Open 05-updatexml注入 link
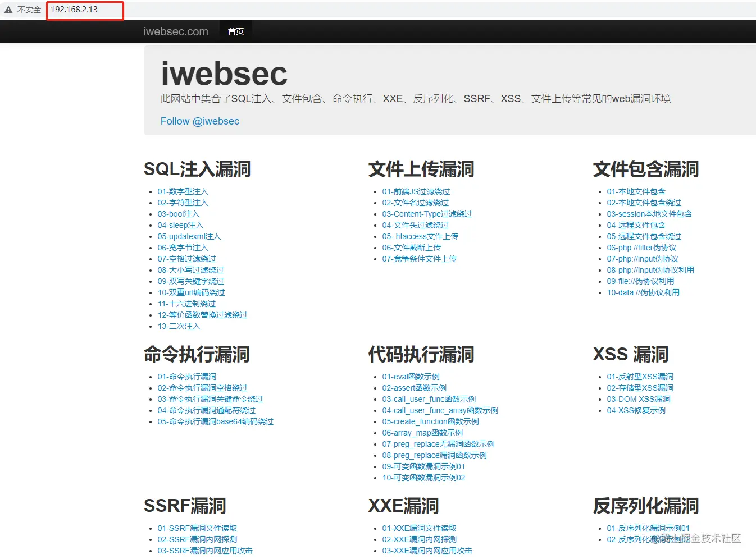This screenshot has height=559, width=756. [189, 236]
